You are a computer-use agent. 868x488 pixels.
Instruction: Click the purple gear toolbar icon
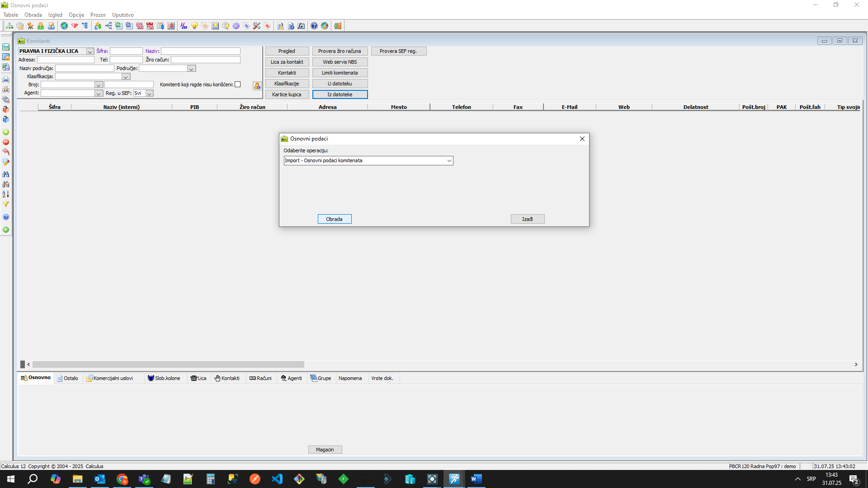coord(236,26)
